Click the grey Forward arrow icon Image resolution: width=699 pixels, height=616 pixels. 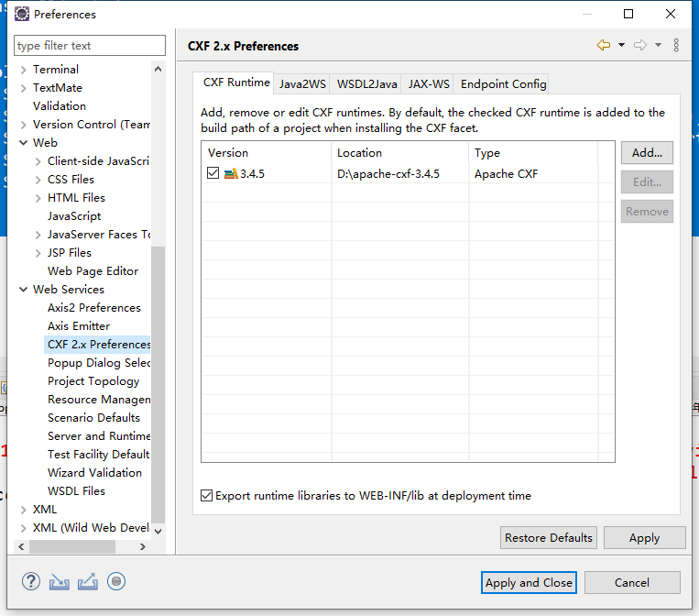[x=640, y=45]
